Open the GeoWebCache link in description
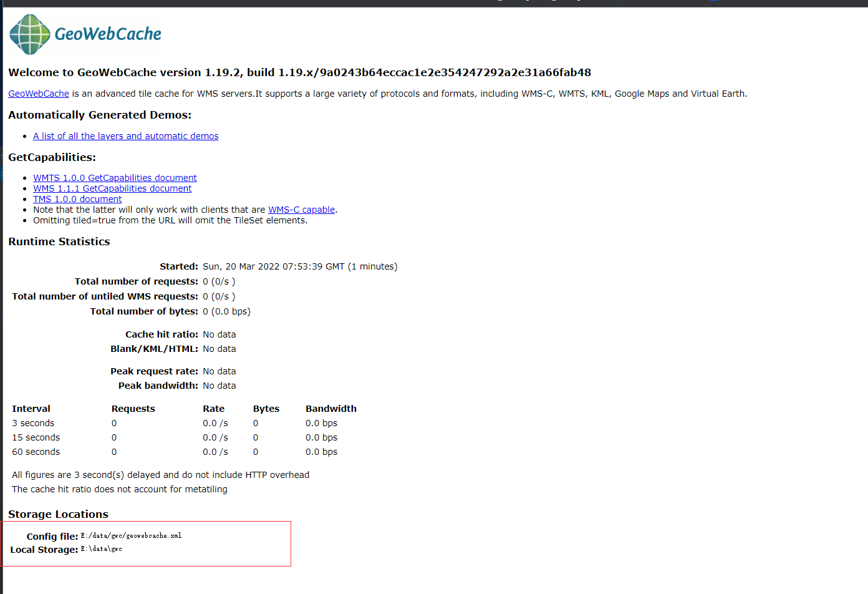 (x=39, y=94)
